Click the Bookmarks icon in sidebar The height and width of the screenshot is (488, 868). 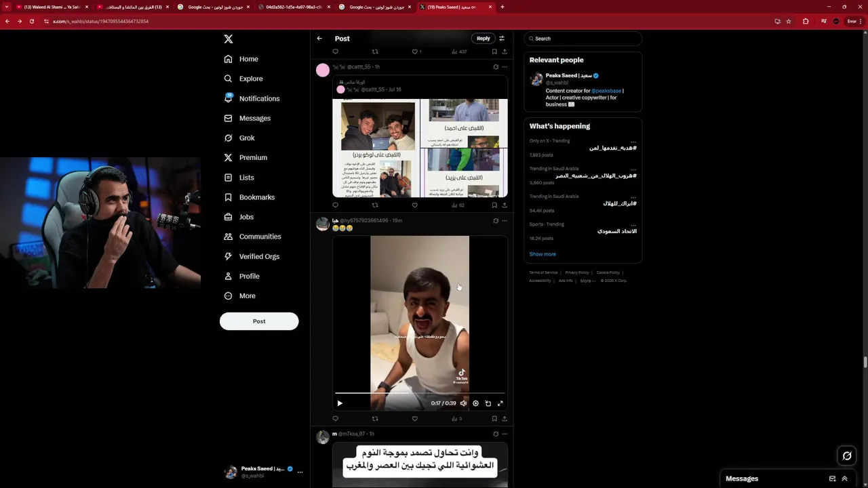[x=229, y=197]
